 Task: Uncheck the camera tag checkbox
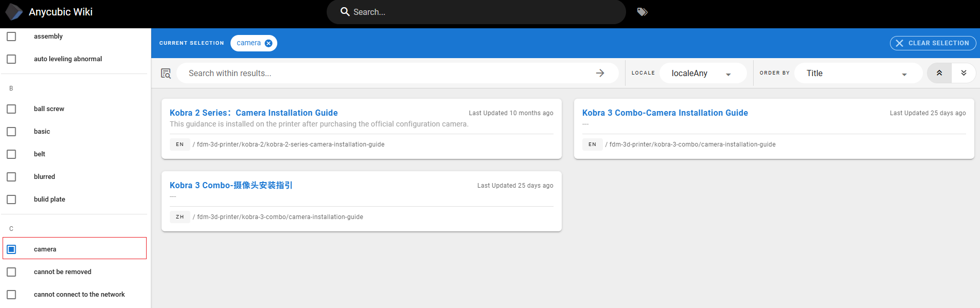pyautogui.click(x=11, y=249)
